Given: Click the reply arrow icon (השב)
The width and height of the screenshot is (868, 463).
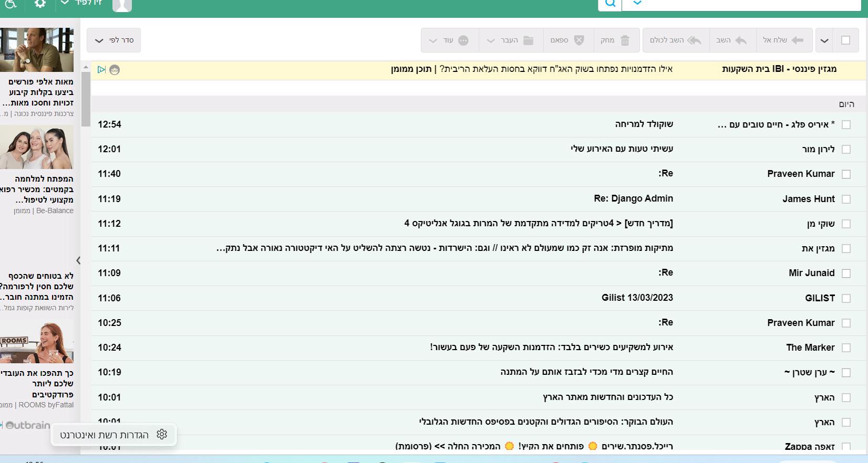Looking at the screenshot, I should [741, 40].
